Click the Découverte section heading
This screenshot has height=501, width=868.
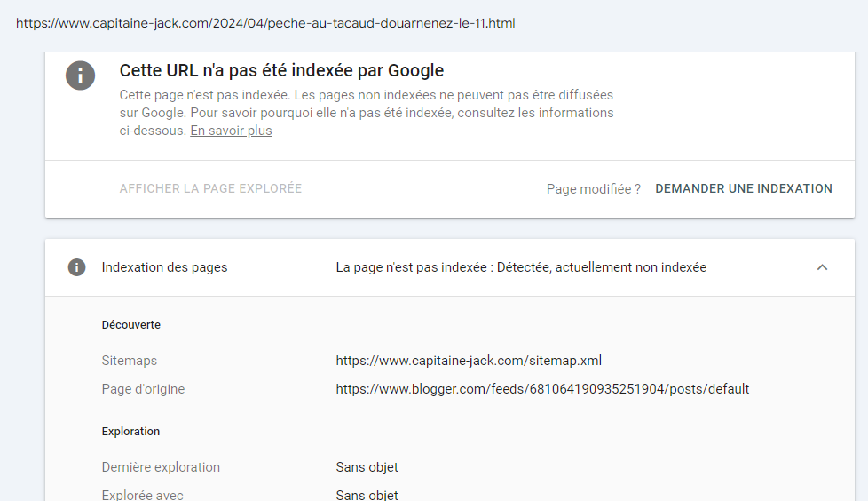click(x=130, y=325)
